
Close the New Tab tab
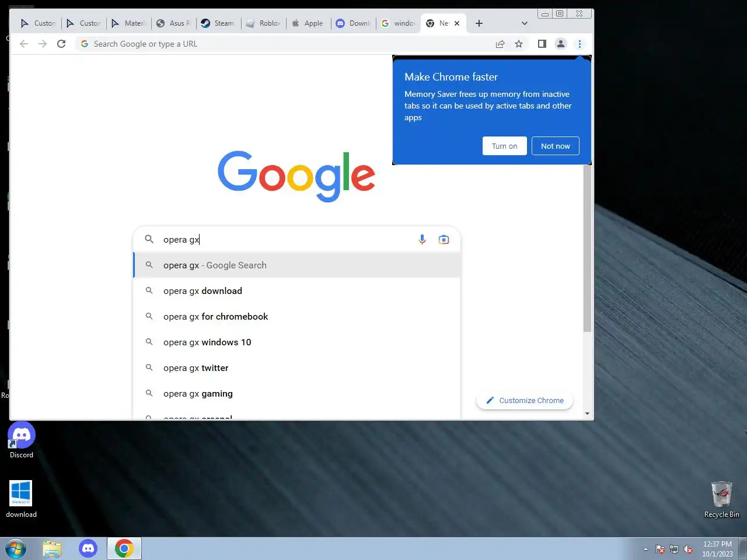457,23
